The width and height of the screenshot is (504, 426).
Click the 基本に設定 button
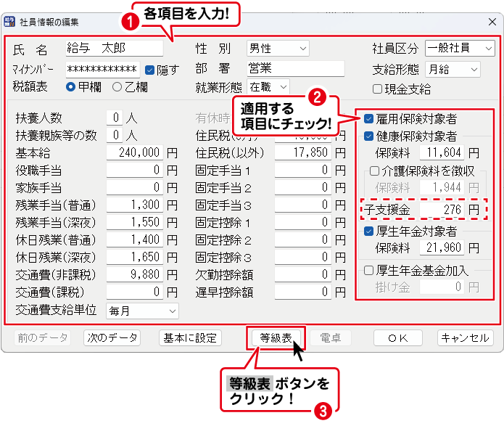click(x=190, y=338)
